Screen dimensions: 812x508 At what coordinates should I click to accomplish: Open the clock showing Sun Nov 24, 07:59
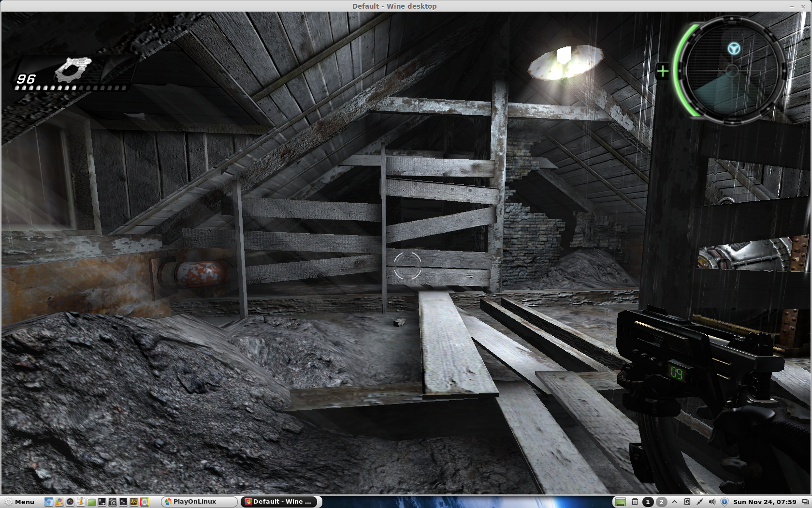pos(765,502)
